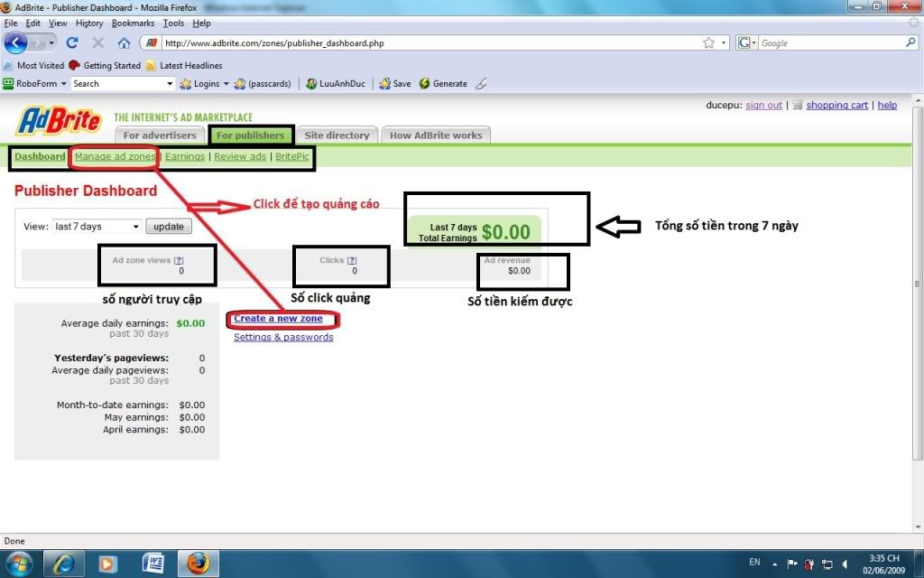Click the AdBrite site favicon in URL bar

pyautogui.click(x=152, y=42)
